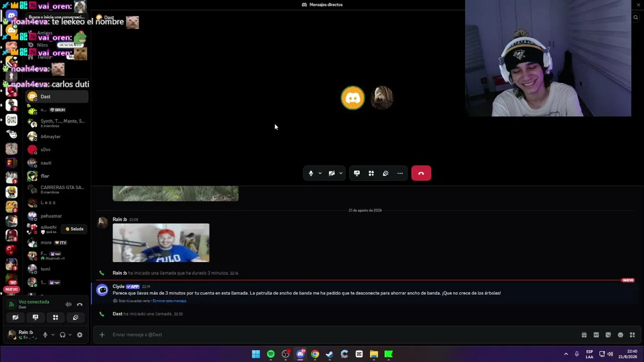This screenshot has width=644, height=362.
Task: Click Clyde's avatar in chat
Action: (x=102, y=290)
